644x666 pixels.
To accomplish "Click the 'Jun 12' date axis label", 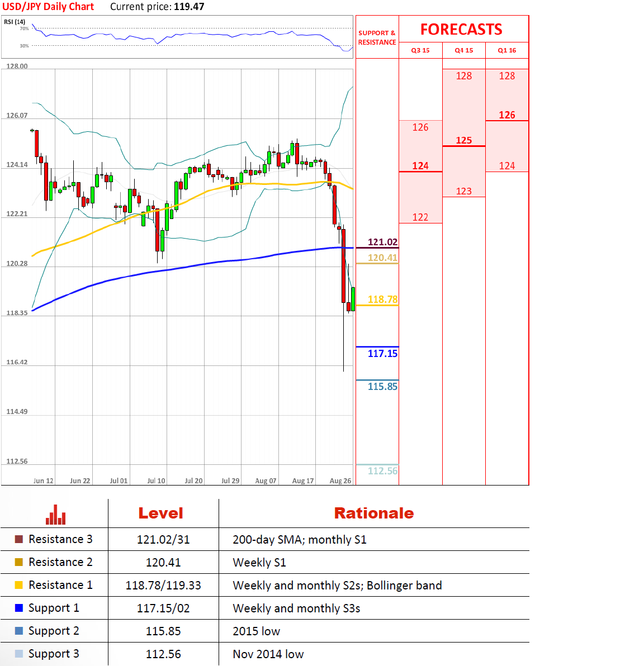I will (x=44, y=481).
